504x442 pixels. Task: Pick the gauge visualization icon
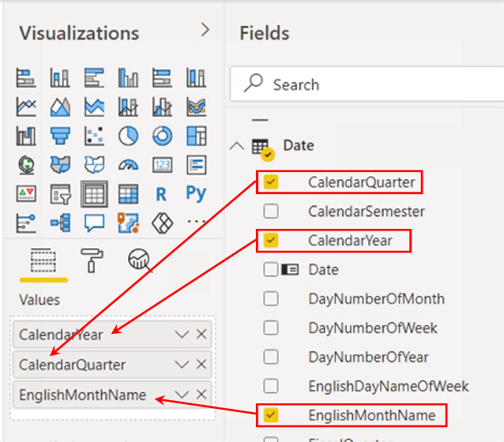(128, 165)
